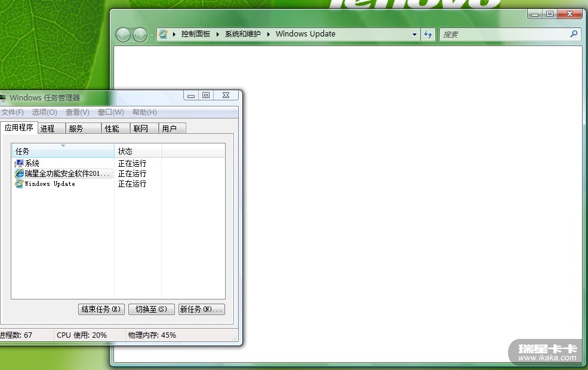588x370 pixels.
Task: Expand the chevron after 系统和维护
Action: pyautogui.click(x=269, y=34)
